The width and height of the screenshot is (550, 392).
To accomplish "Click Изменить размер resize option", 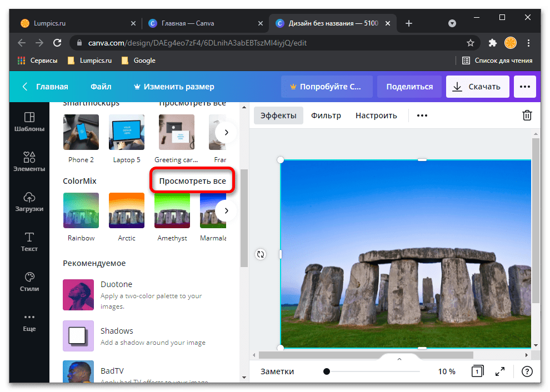I will [174, 87].
